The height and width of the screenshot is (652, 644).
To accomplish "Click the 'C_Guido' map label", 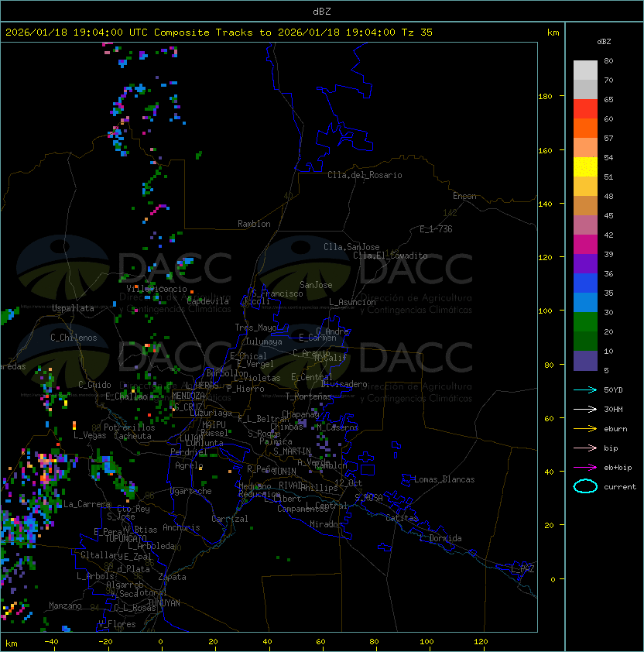I will pyautogui.click(x=94, y=385).
